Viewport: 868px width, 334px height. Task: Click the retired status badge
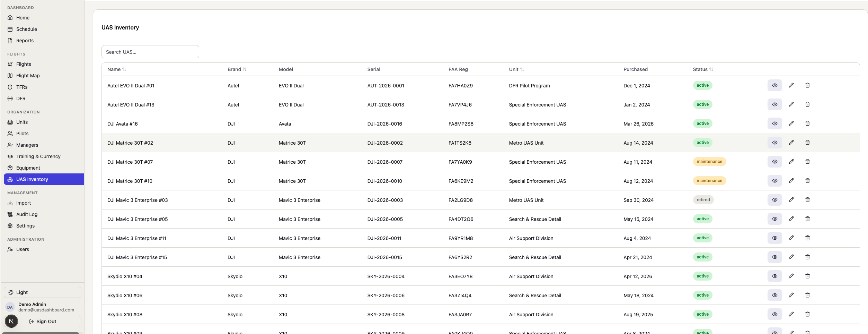click(703, 200)
